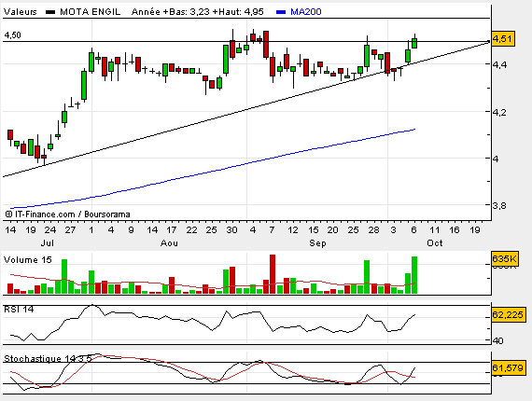Image resolution: width=532 pixels, height=401 pixels.
Task: Click the RSI 14 panel title
Action: pos(19,309)
